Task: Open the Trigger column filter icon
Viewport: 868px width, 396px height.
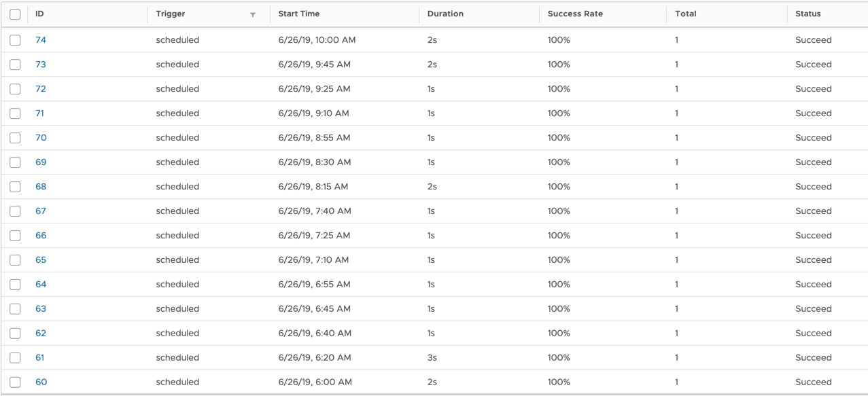Action: [253, 14]
